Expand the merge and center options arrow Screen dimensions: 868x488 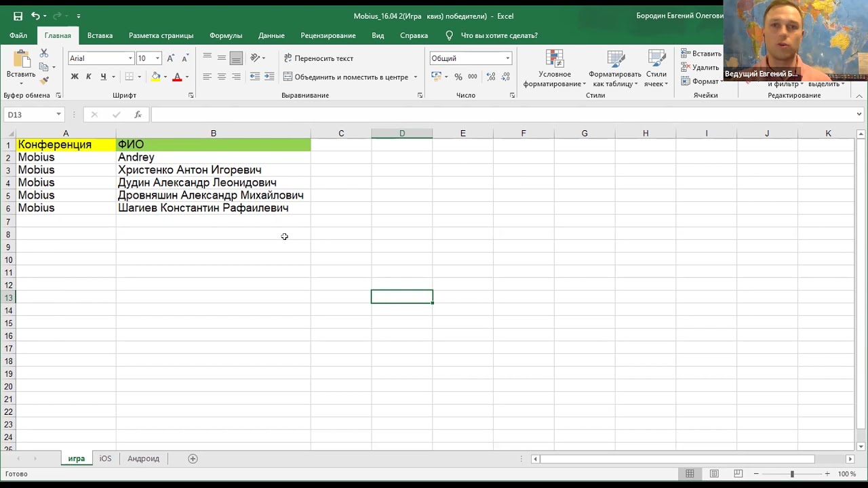click(x=415, y=77)
